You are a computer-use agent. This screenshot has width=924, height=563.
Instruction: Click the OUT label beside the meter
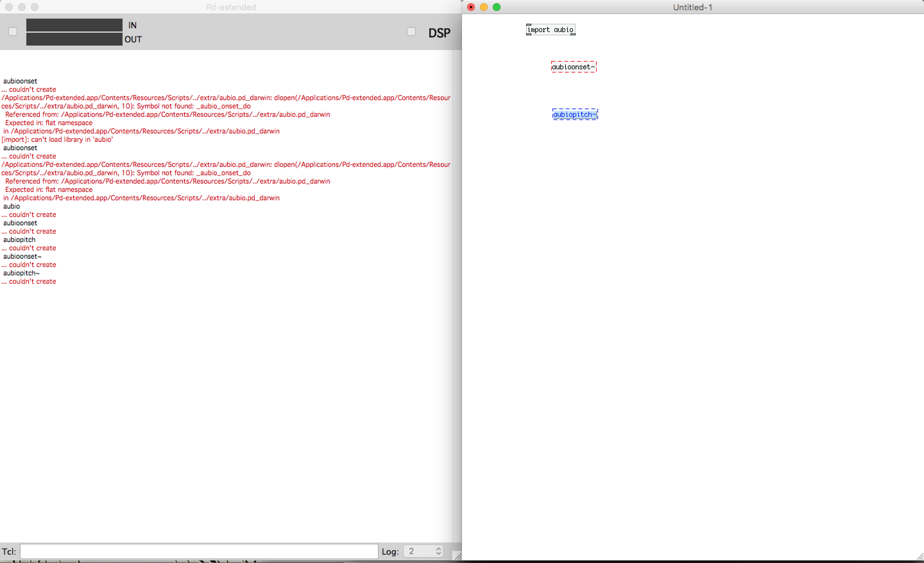coord(133,39)
